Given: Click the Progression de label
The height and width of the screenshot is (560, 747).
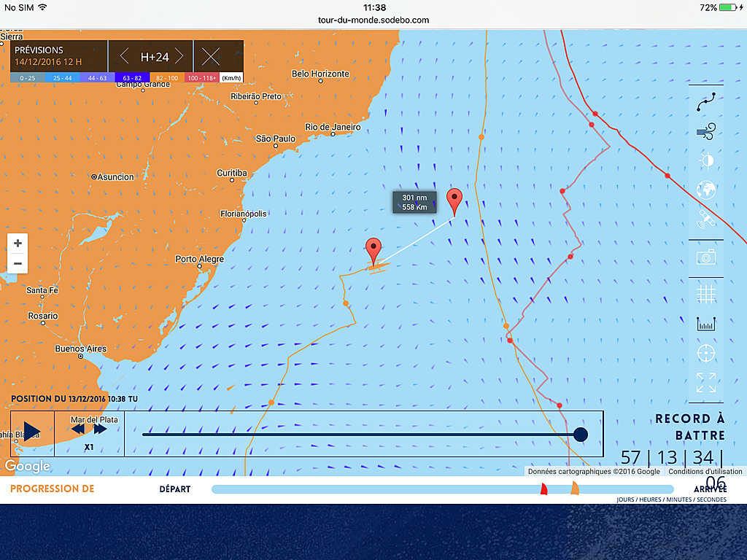Looking at the screenshot, I should (53, 489).
